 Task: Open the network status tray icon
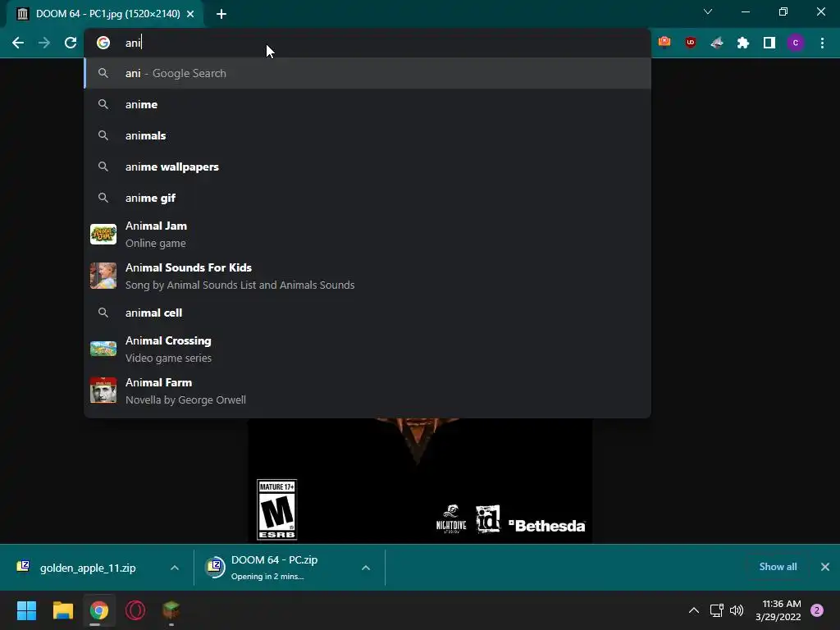716,610
